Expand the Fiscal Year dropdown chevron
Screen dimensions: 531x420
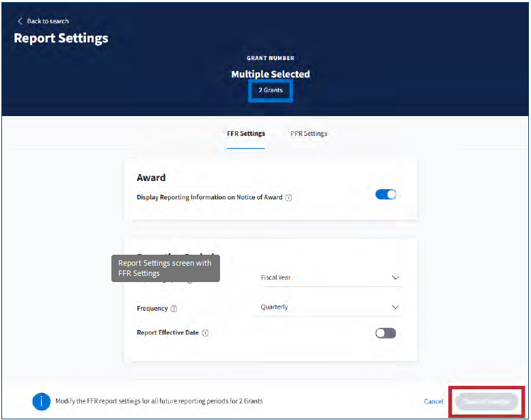[x=395, y=278]
